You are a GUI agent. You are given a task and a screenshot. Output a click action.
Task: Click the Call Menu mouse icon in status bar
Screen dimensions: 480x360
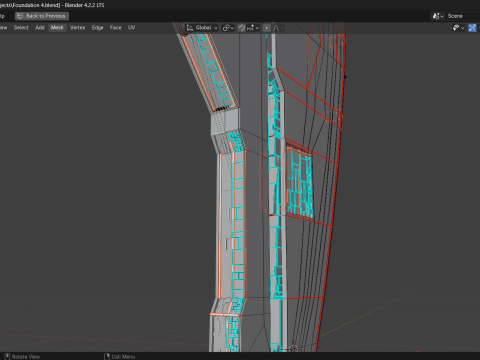(107, 357)
